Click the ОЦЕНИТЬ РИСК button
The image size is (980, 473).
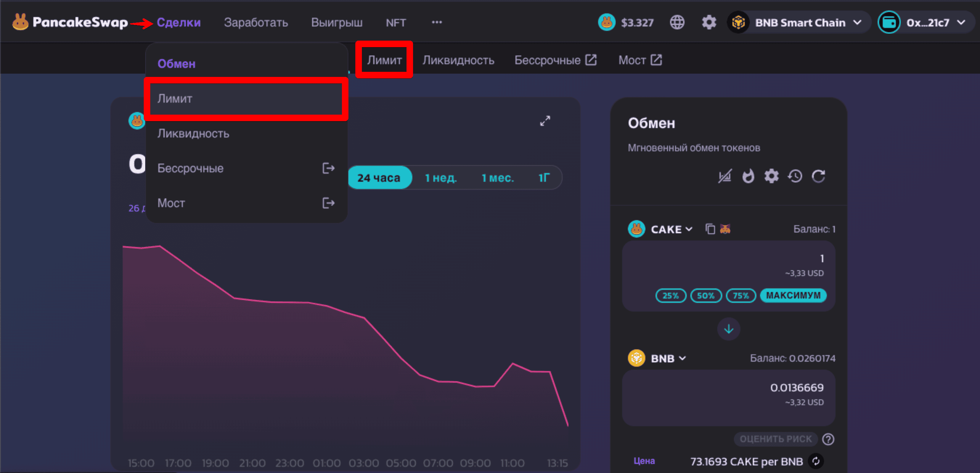[775, 439]
